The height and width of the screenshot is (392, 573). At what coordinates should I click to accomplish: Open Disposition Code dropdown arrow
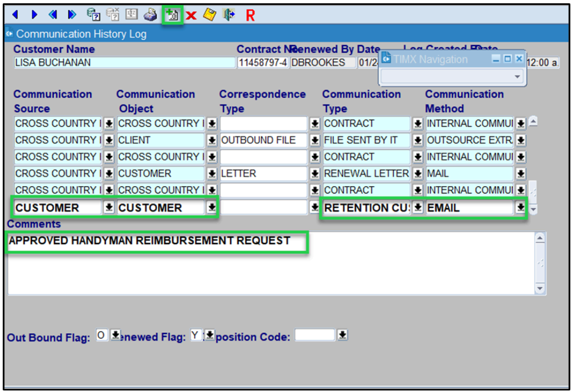(342, 334)
